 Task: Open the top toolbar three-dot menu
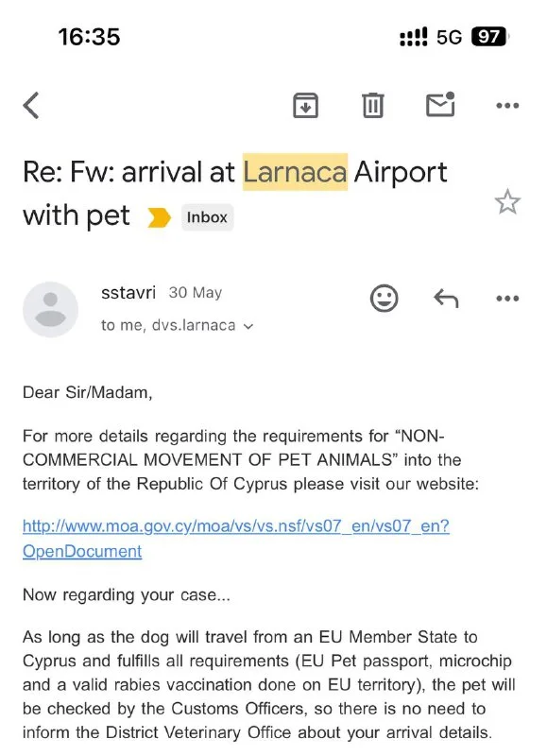pos(507,106)
